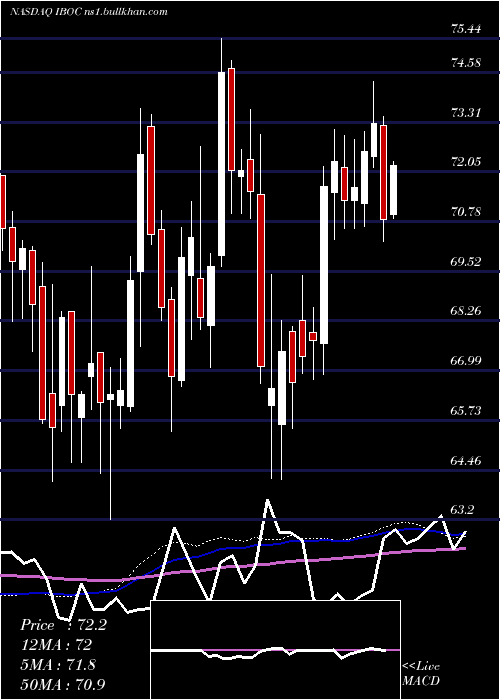This screenshot has width=500, height=700.
Task: Click the NASDAQ IBOC ns1.bullkhan.com title text
Action: 88,12
